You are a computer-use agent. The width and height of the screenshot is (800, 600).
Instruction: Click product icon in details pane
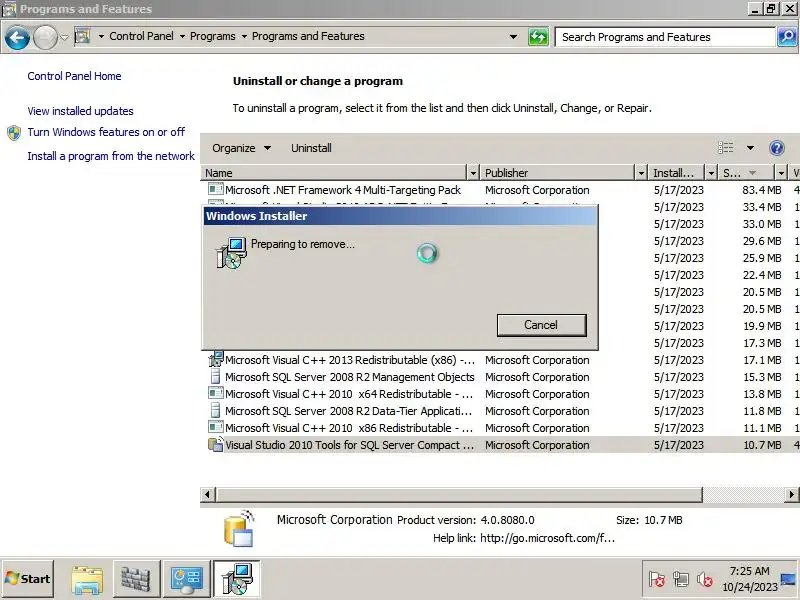(x=239, y=529)
